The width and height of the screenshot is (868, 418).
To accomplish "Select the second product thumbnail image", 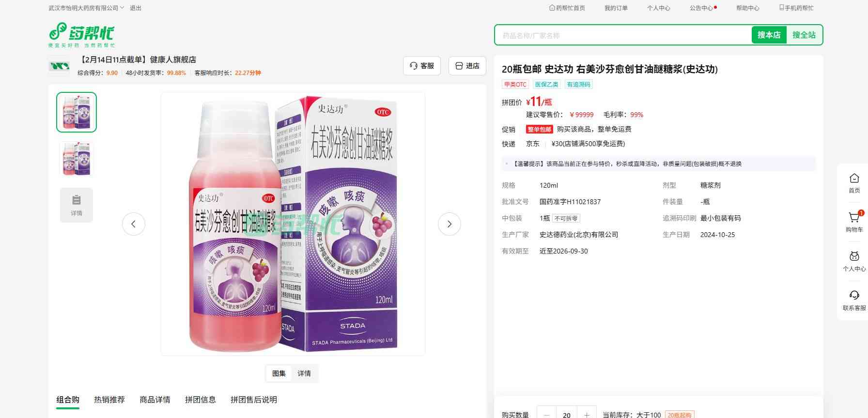I will [77, 158].
